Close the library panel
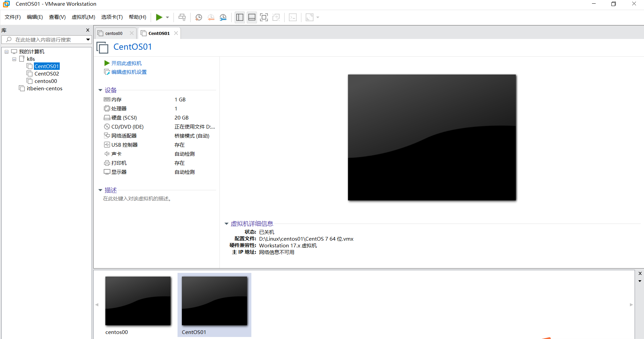644x339 pixels. coord(88,30)
